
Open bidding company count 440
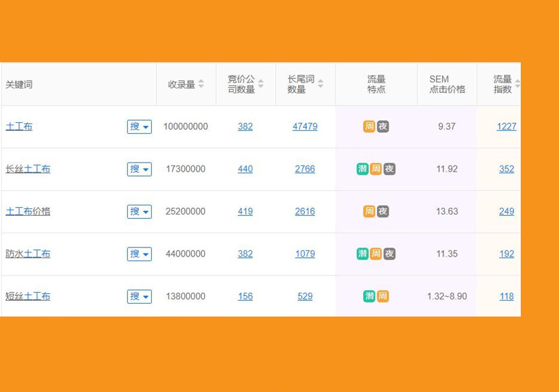click(245, 169)
